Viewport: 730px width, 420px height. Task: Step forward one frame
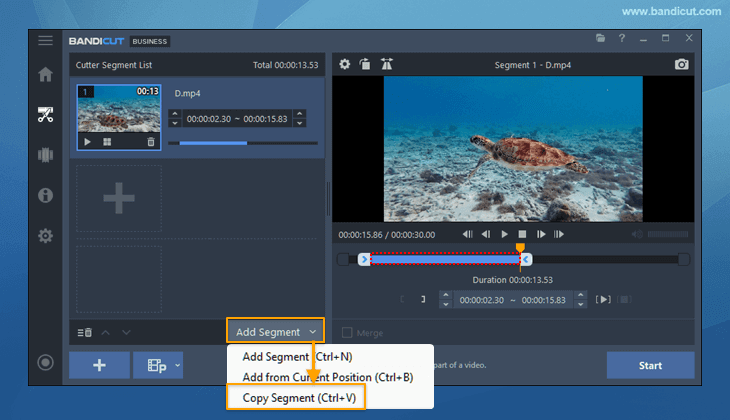tap(541, 234)
